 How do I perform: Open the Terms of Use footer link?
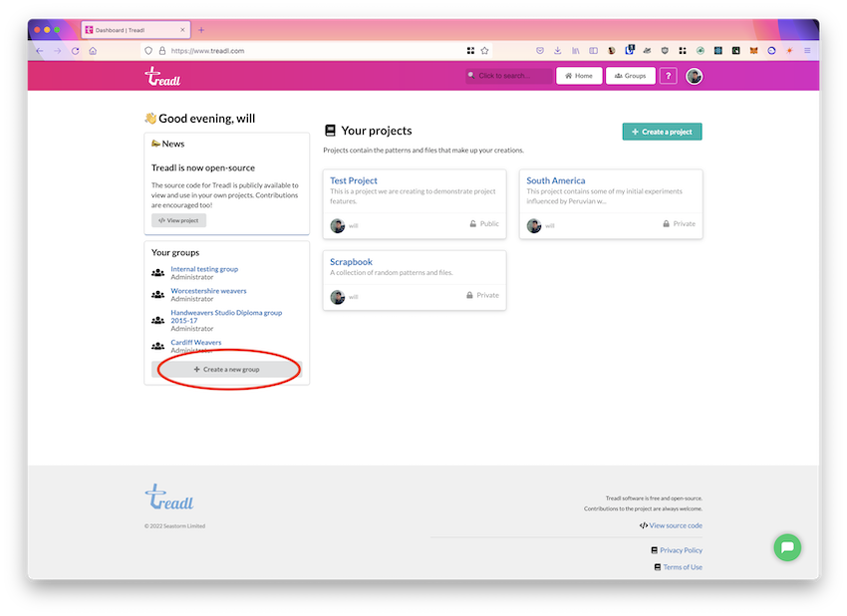click(683, 567)
